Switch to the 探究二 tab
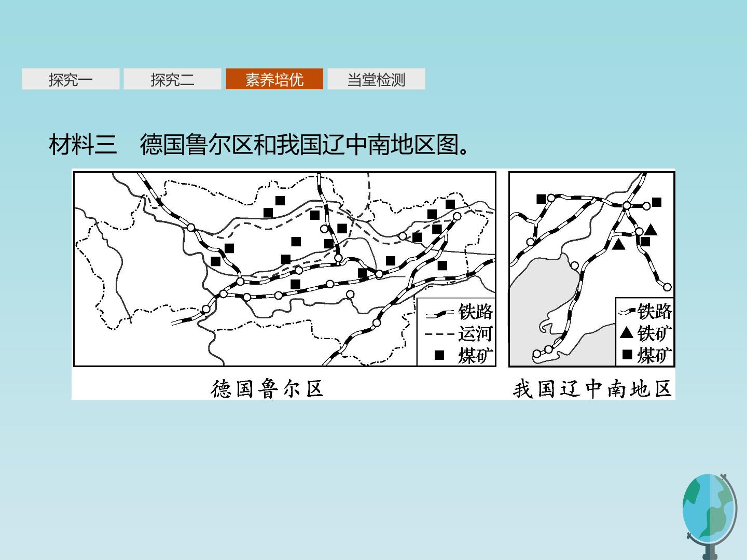 point(172,79)
